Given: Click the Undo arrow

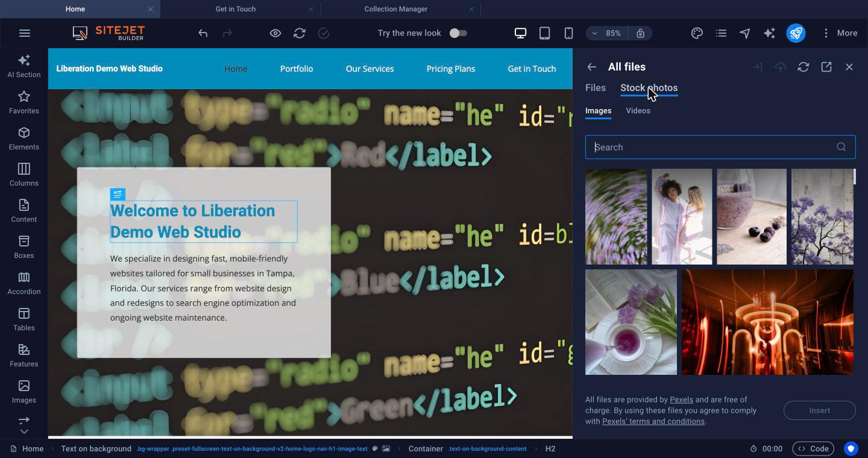Looking at the screenshot, I should click(x=203, y=33).
